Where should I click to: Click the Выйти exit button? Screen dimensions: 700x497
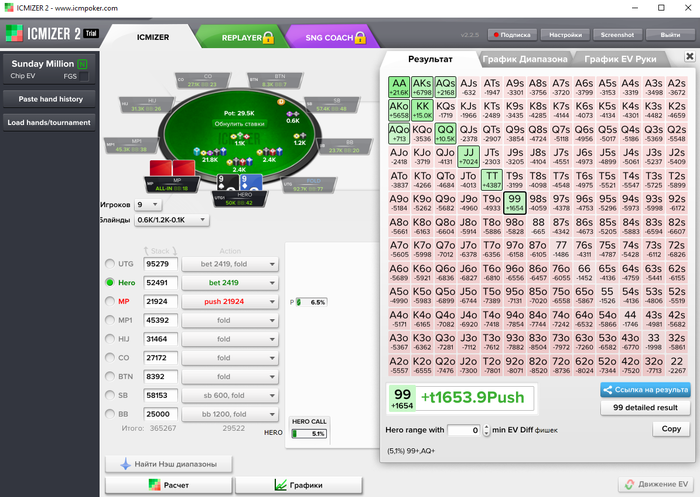click(670, 35)
